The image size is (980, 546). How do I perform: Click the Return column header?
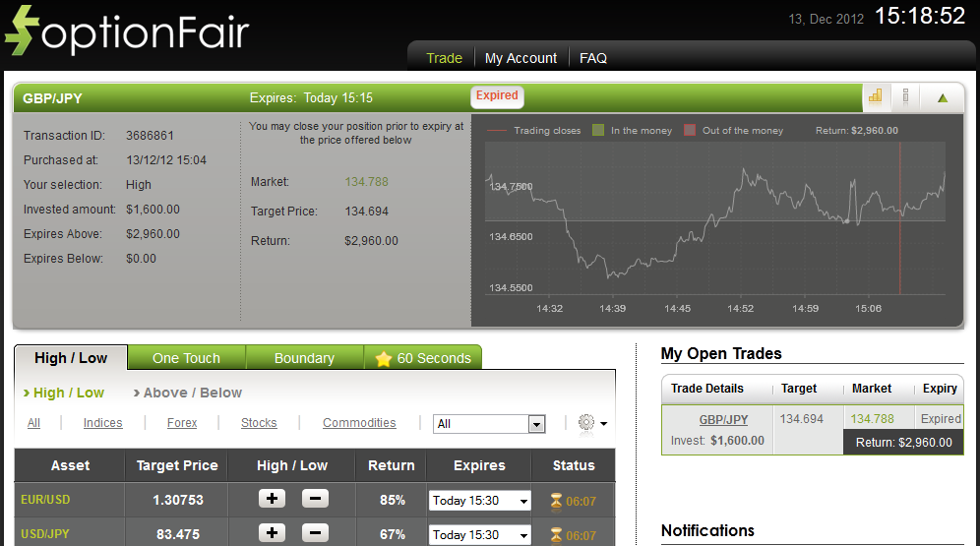tap(392, 465)
